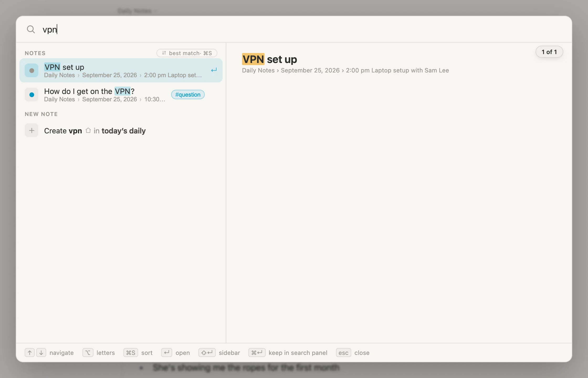Click the 'NOTES' section header
The height and width of the screenshot is (378, 588).
click(x=35, y=53)
